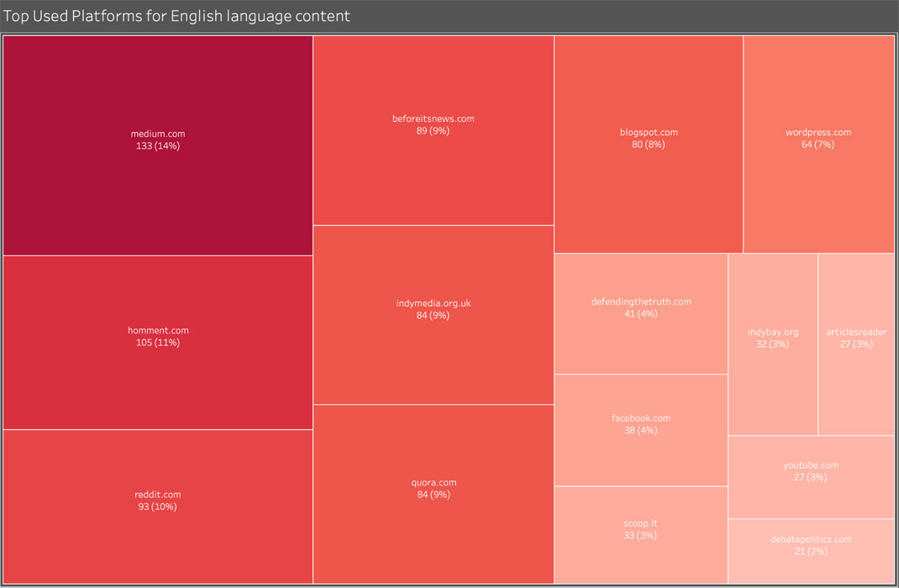Click the title 'Top Used Platforms for English language content'
899x588 pixels.
(176, 16)
